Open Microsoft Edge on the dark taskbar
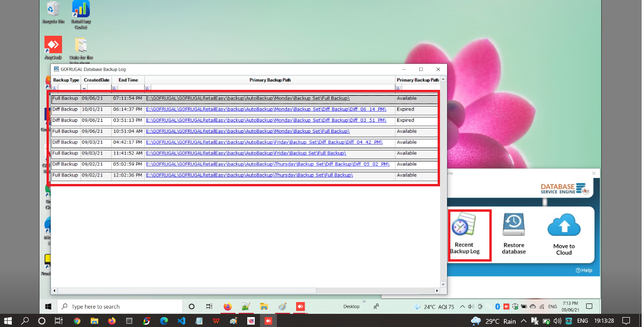This screenshot has height=327, width=644. tap(164, 321)
